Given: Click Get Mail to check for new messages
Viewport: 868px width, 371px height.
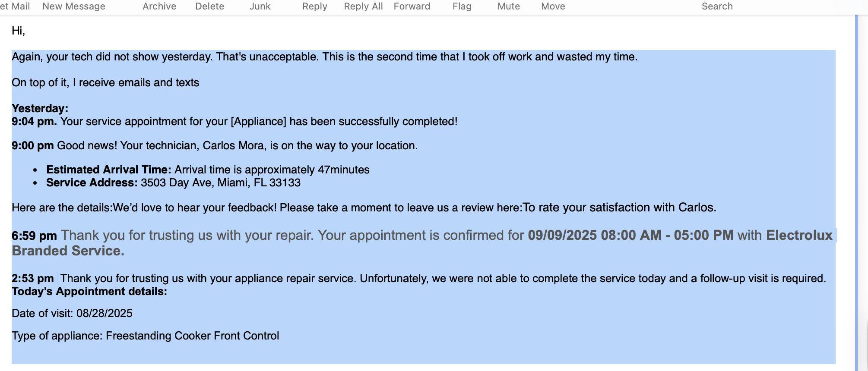Looking at the screenshot, I should (15, 6).
